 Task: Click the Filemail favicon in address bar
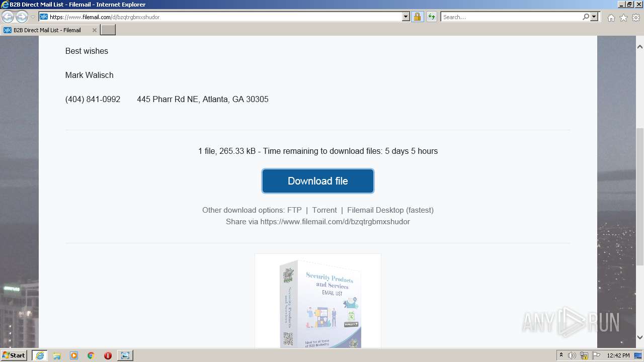pyautogui.click(x=44, y=17)
